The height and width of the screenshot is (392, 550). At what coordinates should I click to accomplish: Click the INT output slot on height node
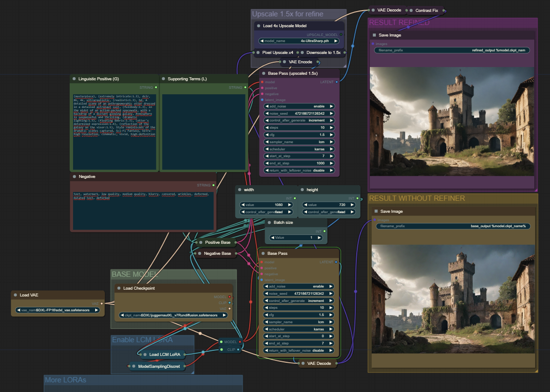[357, 198]
